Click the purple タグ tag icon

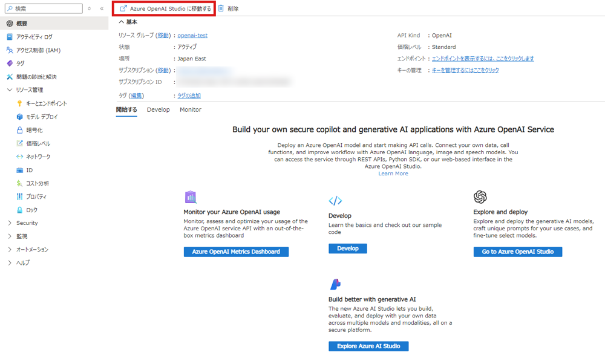10,63
